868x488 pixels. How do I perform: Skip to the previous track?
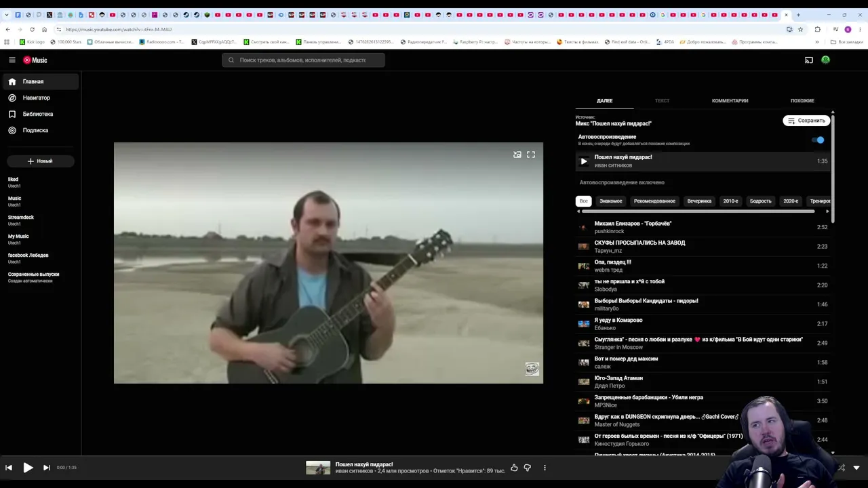(x=9, y=468)
